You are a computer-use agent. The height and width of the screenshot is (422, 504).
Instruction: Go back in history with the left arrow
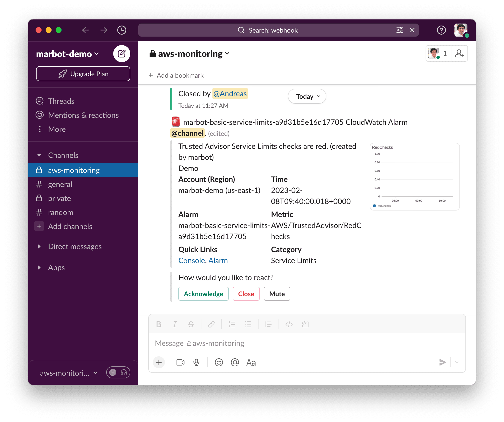click(x=86, y=30)
